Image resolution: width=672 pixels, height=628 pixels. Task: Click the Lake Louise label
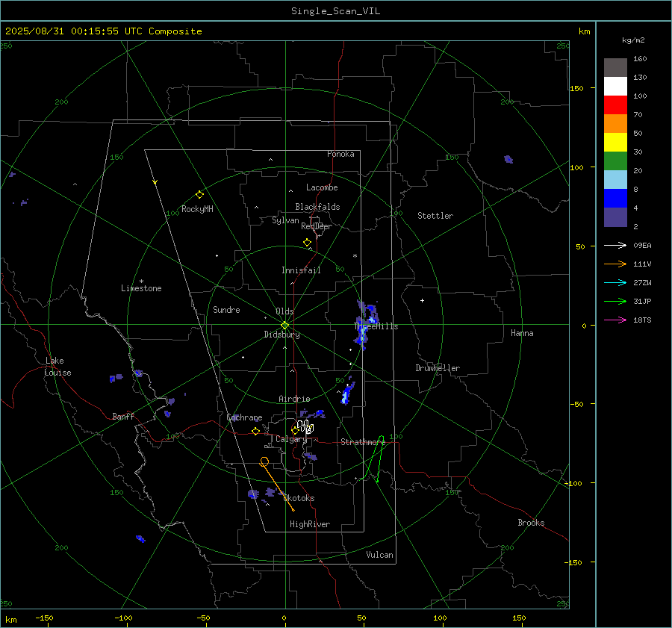pyautogui.click(x=57, y=367)
